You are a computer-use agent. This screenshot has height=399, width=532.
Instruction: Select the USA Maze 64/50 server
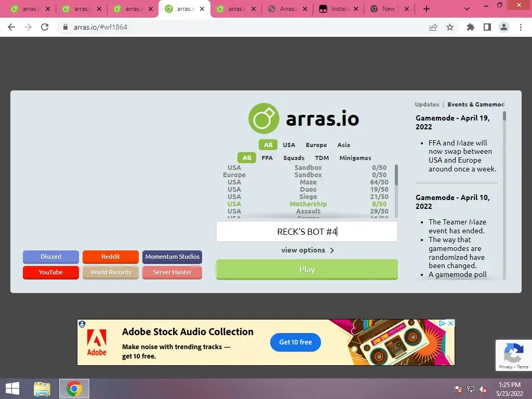(307, 182)
